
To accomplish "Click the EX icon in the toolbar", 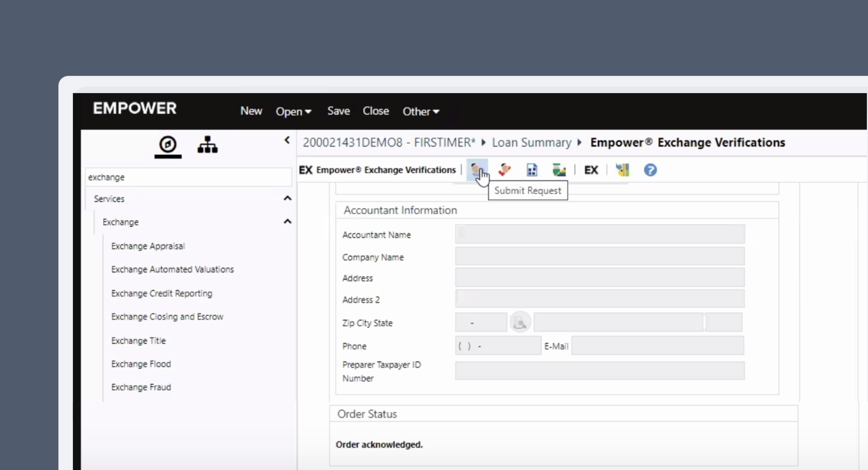I will coord(591,170).
